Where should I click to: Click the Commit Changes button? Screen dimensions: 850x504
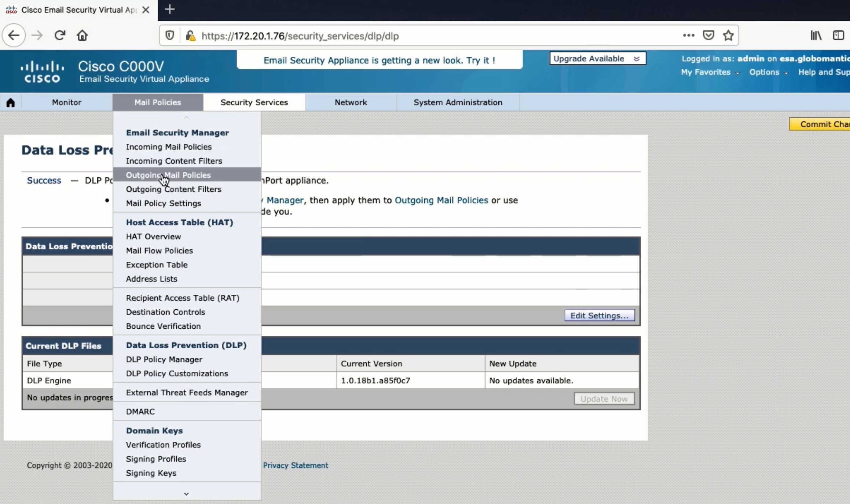coord(820,124)
